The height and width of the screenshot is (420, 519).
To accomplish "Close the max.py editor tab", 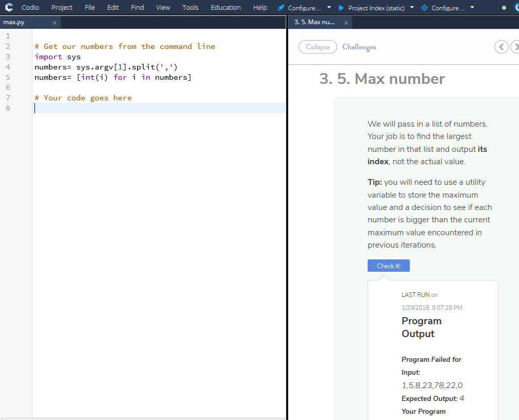I will click(x=54, y=23).
